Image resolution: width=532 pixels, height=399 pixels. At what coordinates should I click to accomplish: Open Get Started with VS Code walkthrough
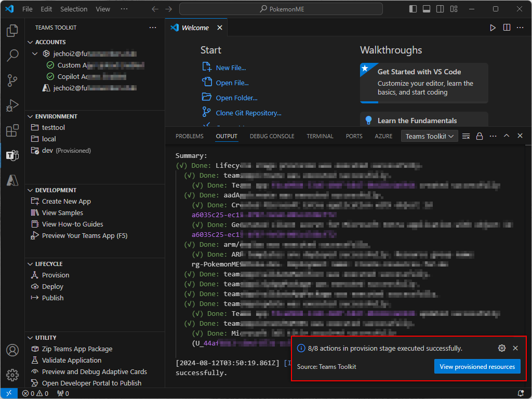tap(424, 83)
